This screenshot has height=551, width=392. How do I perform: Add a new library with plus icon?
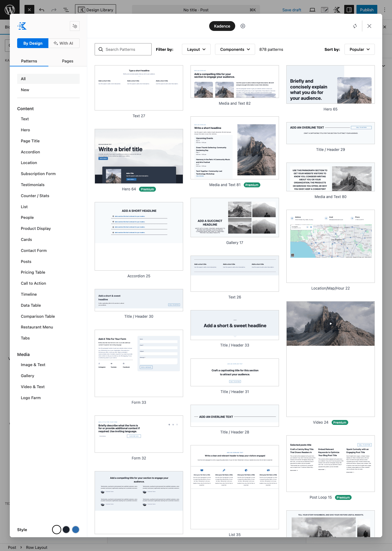[243, 26]
